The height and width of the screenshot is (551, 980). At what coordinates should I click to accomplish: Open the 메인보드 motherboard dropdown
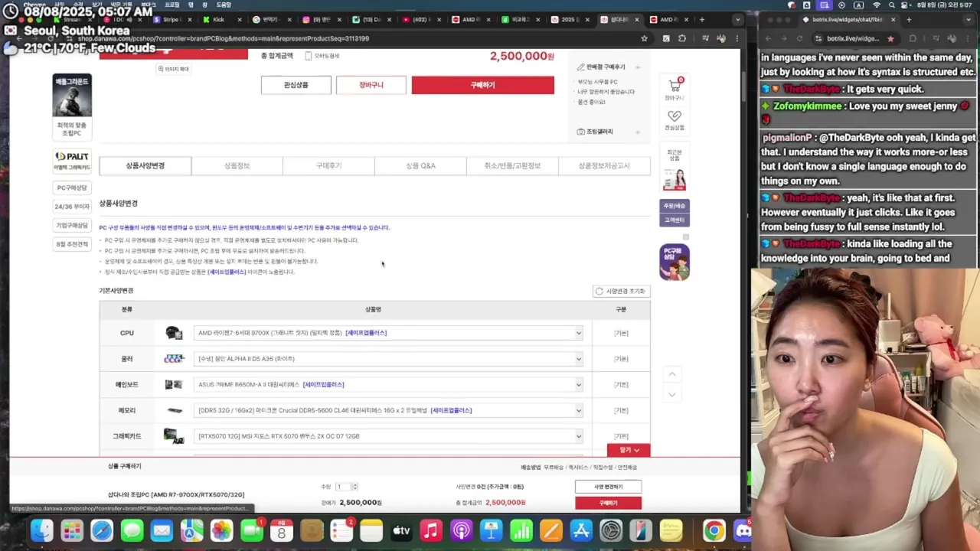tap(388, 385)
